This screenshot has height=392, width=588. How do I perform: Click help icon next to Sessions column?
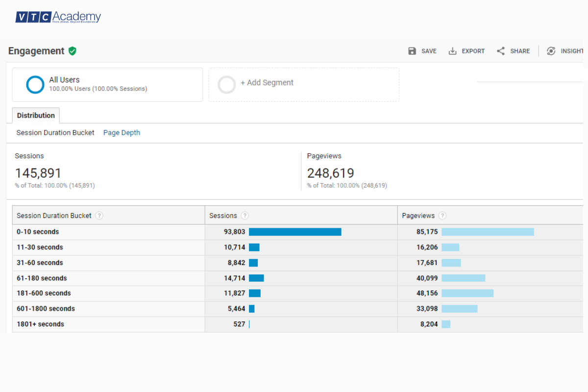(x=245, y=216)
